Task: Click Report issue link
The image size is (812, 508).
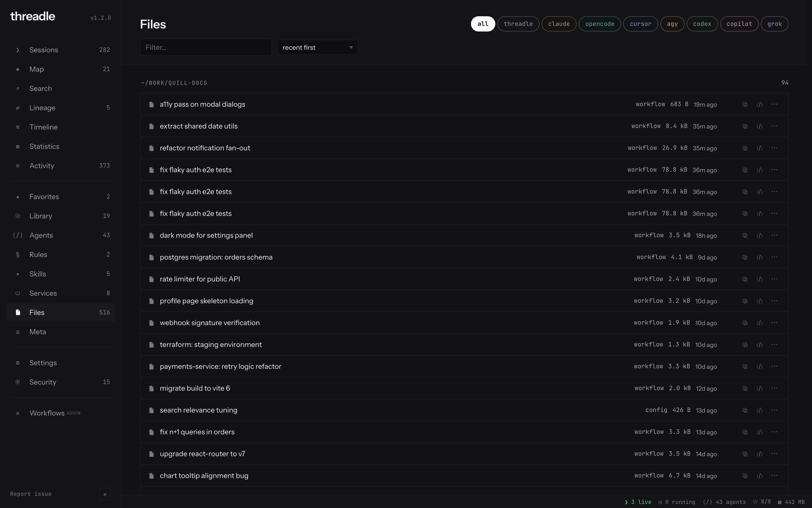Action: (x=30, y=494)
